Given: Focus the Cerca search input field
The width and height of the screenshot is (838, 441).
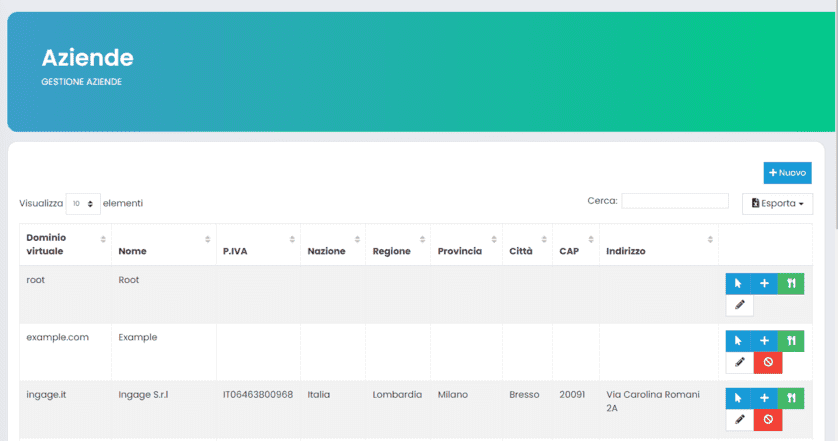Looking at the screenshot, I should 675,201.
